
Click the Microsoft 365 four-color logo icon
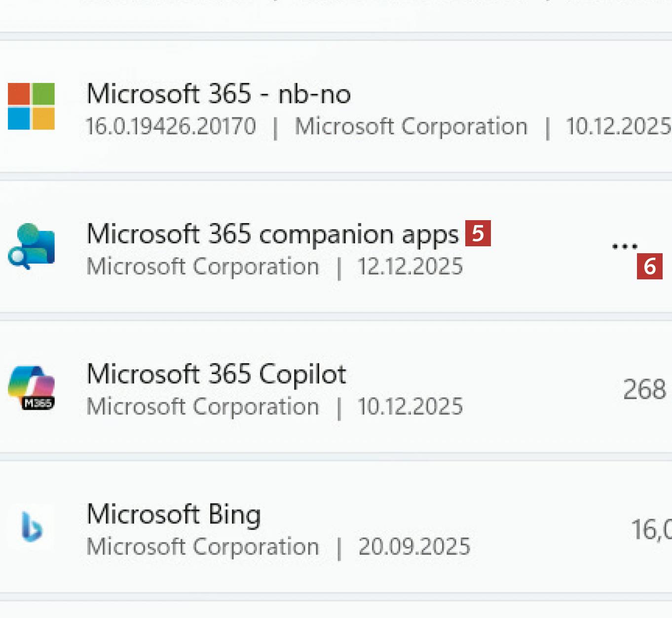tap(31, 106)
